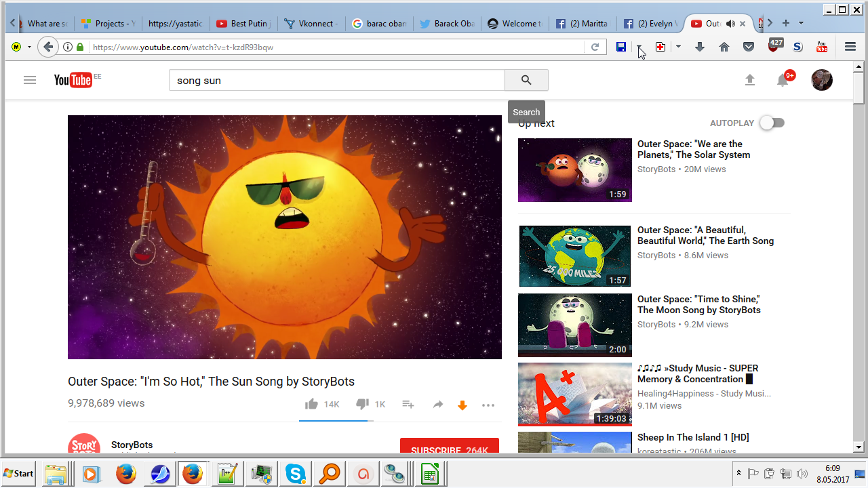Click the Moon Song video thumbnail
This screenshot has width=868, height=488.
tap(575, 325)
